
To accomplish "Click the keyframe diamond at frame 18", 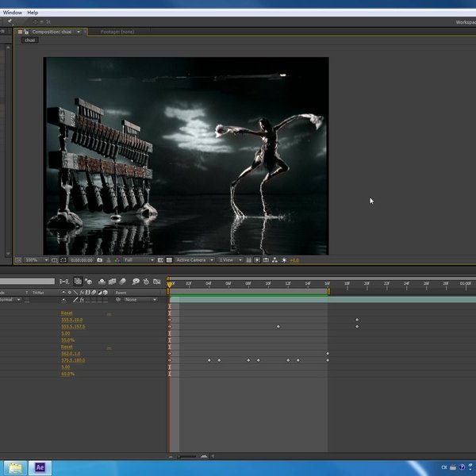I will pos(357,320).
